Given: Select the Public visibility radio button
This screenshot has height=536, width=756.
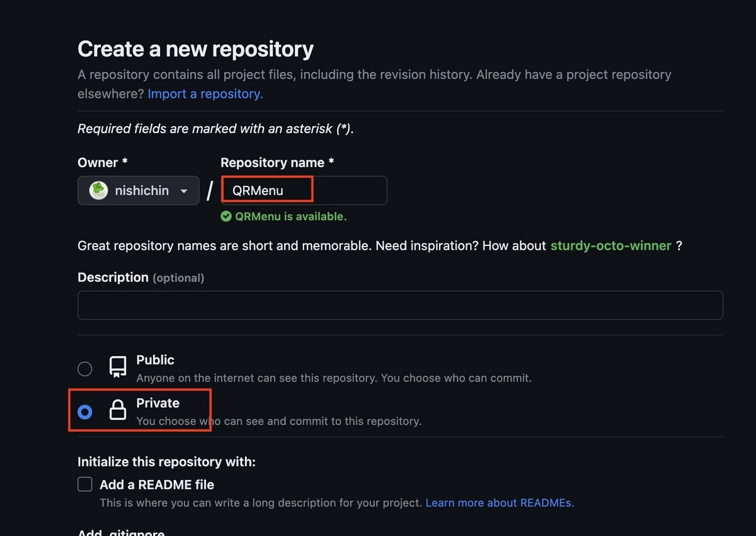Looking at the screenshot, I should (x=84, y=368).
